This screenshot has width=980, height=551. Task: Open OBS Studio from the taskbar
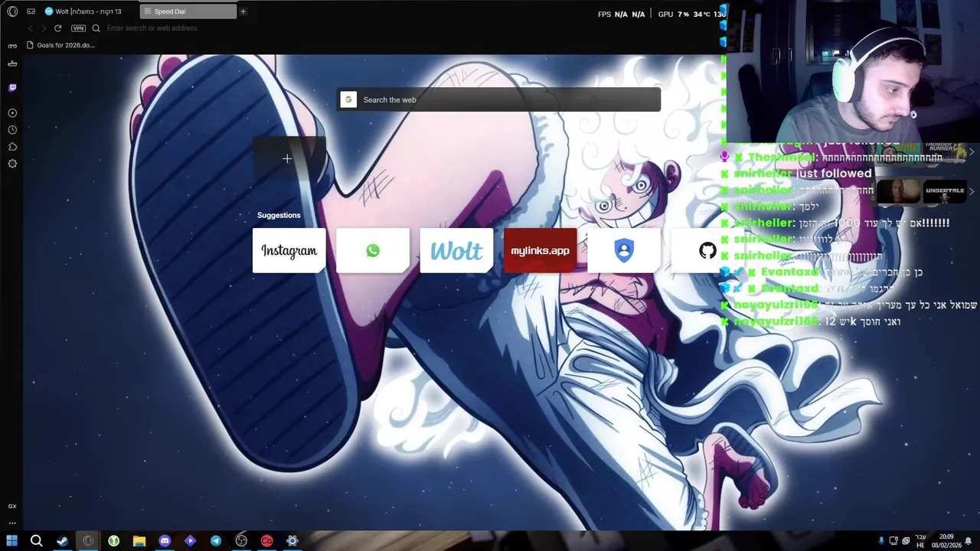tap(241, 540)
